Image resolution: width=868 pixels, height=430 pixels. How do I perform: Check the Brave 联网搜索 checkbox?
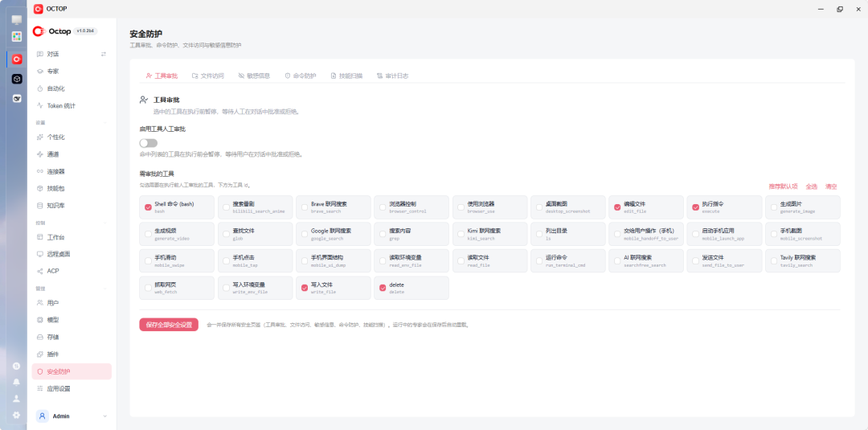coord(305,207)
